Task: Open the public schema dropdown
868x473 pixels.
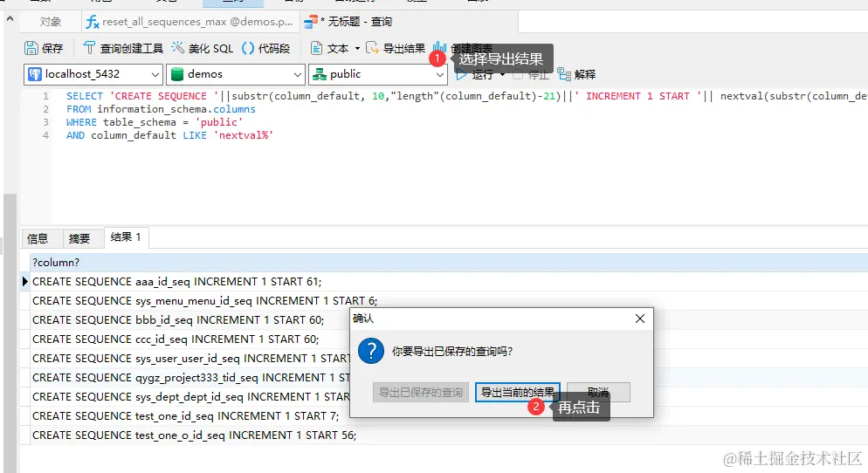Action: (x=377, y=74)
